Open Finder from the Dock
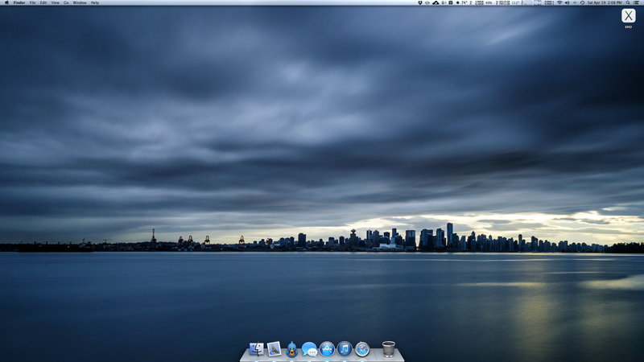 pos(256,349)
